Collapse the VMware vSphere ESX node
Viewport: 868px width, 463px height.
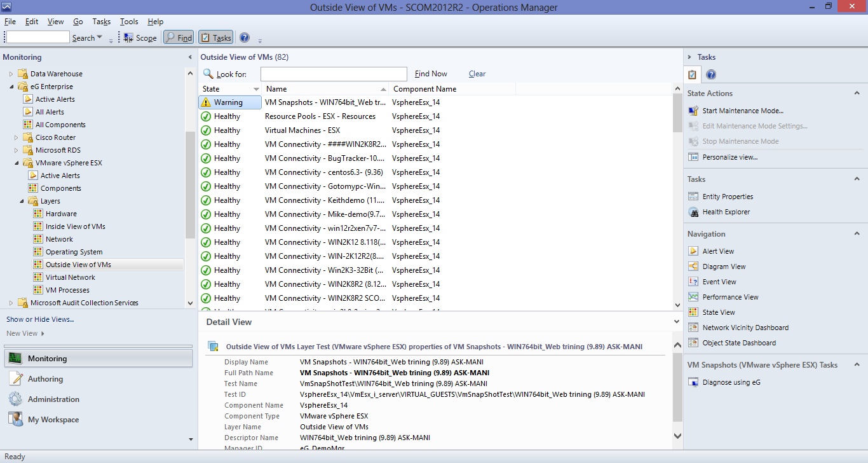[16, 163]
